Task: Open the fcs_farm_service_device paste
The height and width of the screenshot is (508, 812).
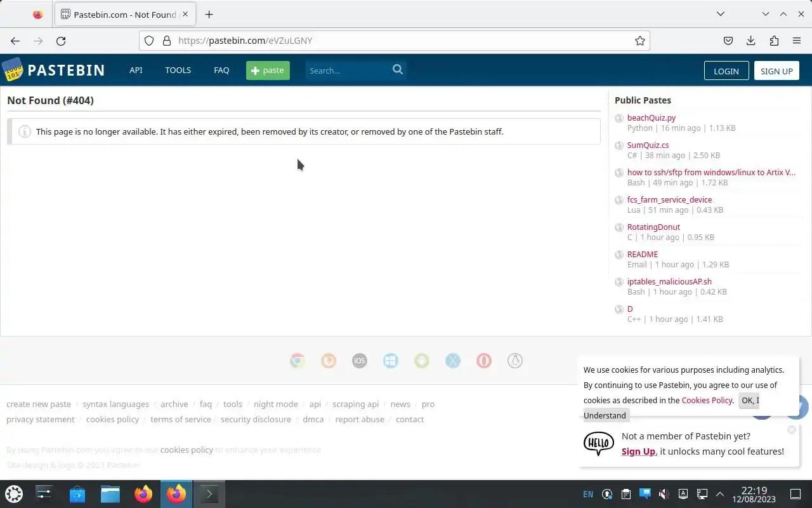Action: click(669, 199)
